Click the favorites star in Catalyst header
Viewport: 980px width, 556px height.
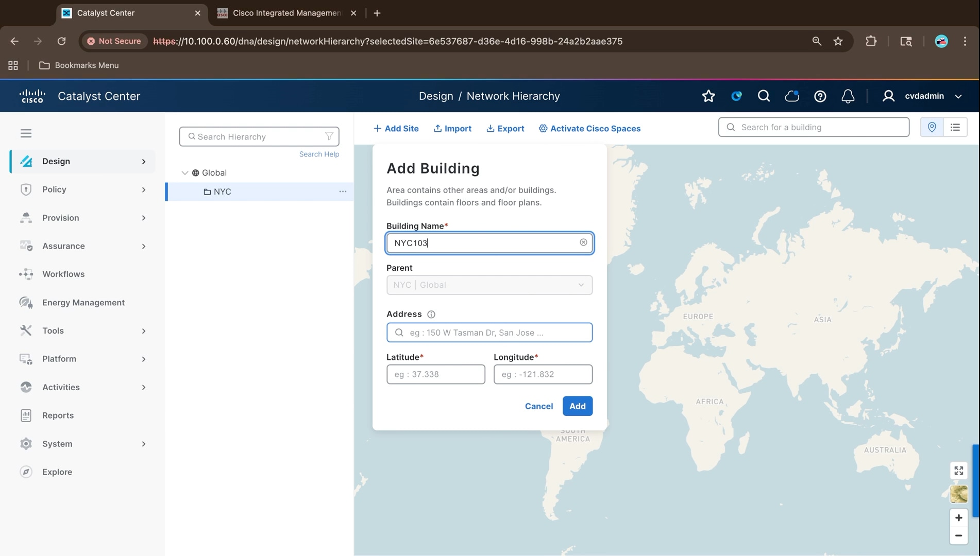(x=708, y=96)
